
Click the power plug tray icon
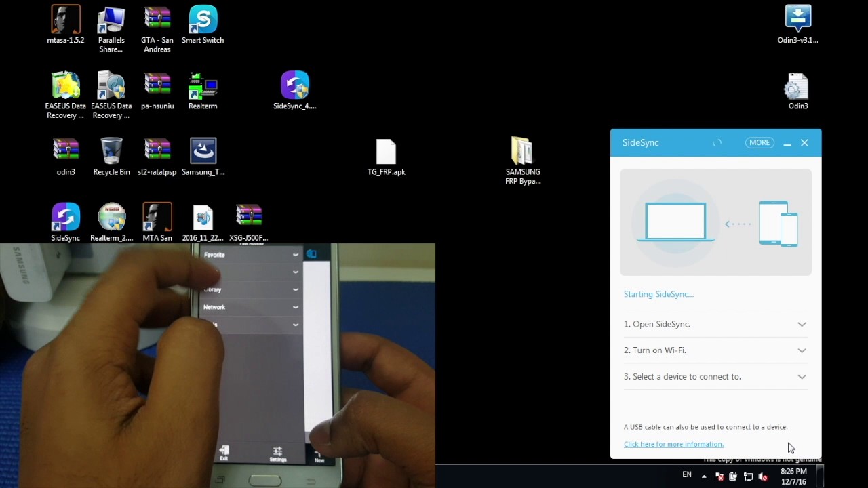pyautogui.click(x=733, y=476)
